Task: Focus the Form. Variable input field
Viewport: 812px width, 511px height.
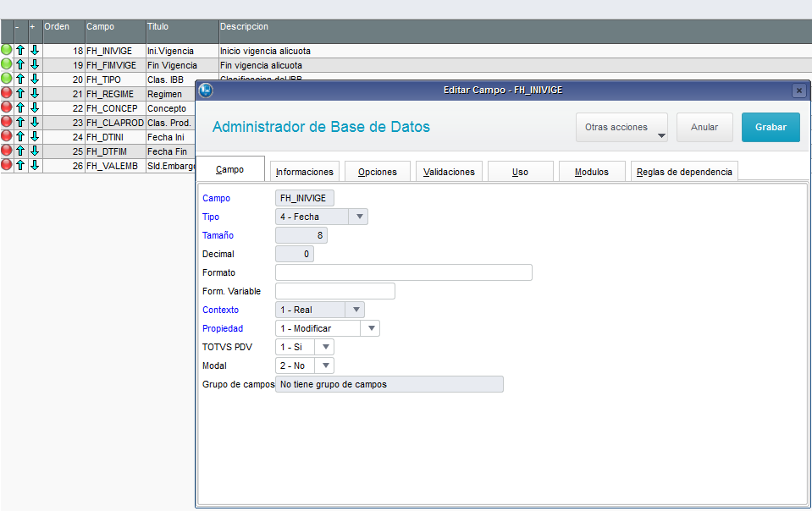Action: [335, 291]
